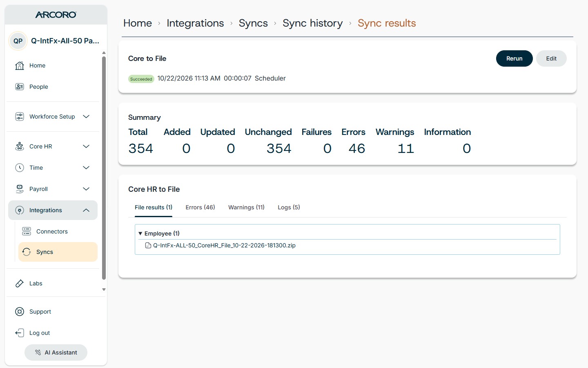Expand the Core HR chevron
Image resolution: width=588 pixels, height=368 pixels.
tap(86, 146)
